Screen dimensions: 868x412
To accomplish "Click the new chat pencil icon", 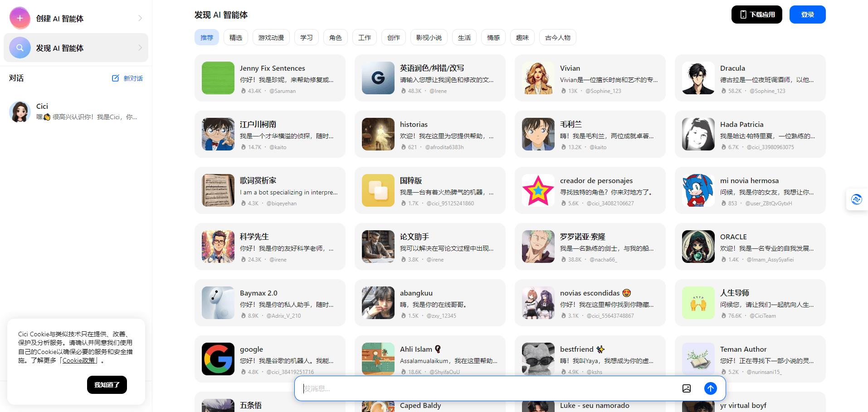I will (116, 78).
